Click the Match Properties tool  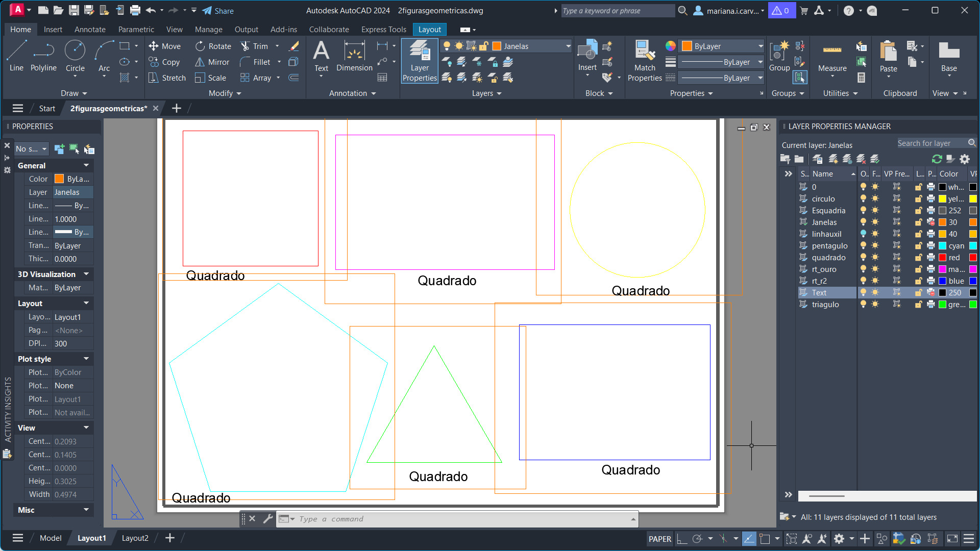pyautogui.click(x=645, y=61)
